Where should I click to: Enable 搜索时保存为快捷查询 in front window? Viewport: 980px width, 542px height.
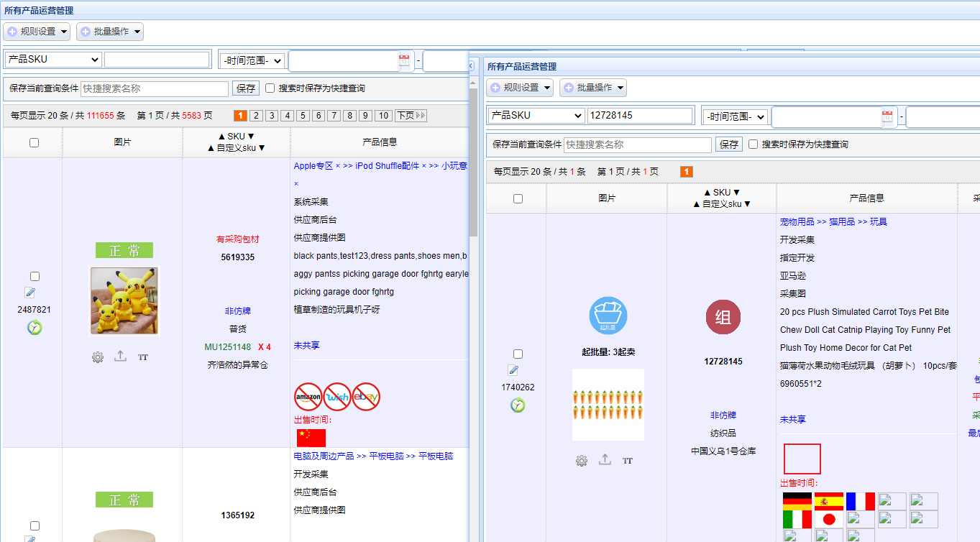pos(754,144)
